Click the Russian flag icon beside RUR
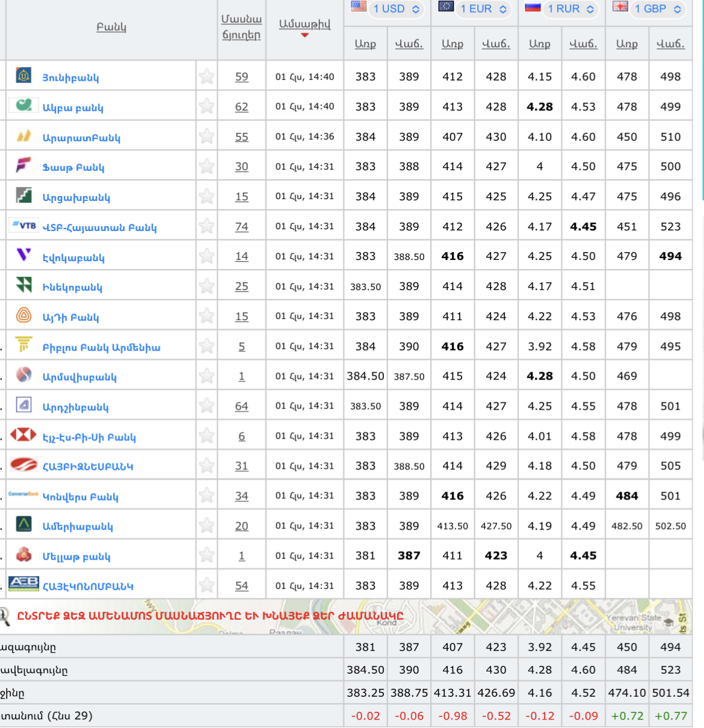 click(533, 7)
